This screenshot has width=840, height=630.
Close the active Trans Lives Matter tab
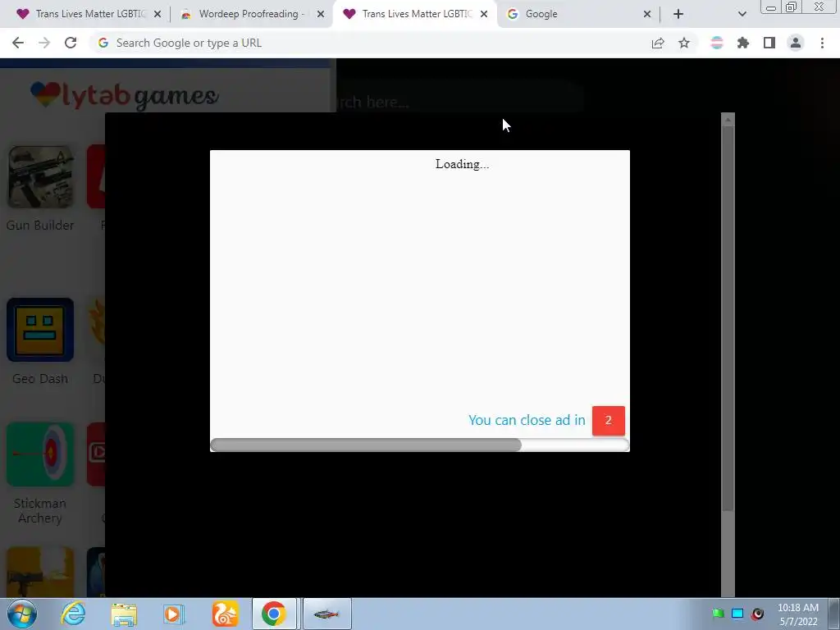click(x=484, y=14)
